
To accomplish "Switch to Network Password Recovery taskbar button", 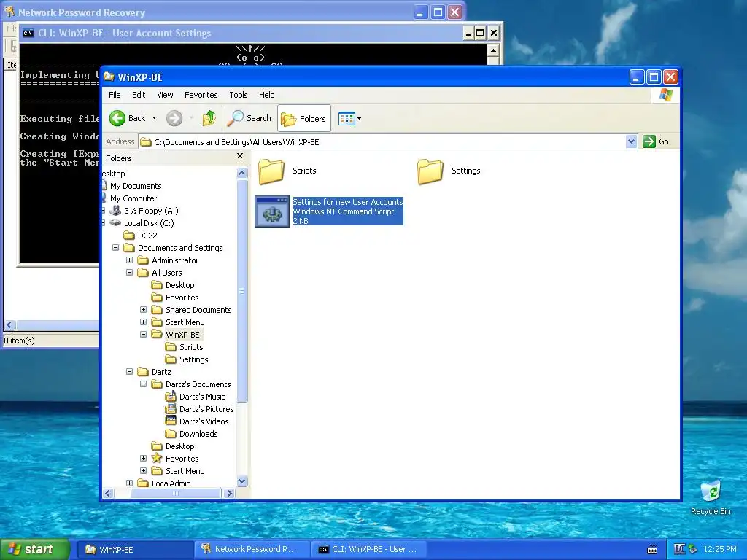I will 252,550.
